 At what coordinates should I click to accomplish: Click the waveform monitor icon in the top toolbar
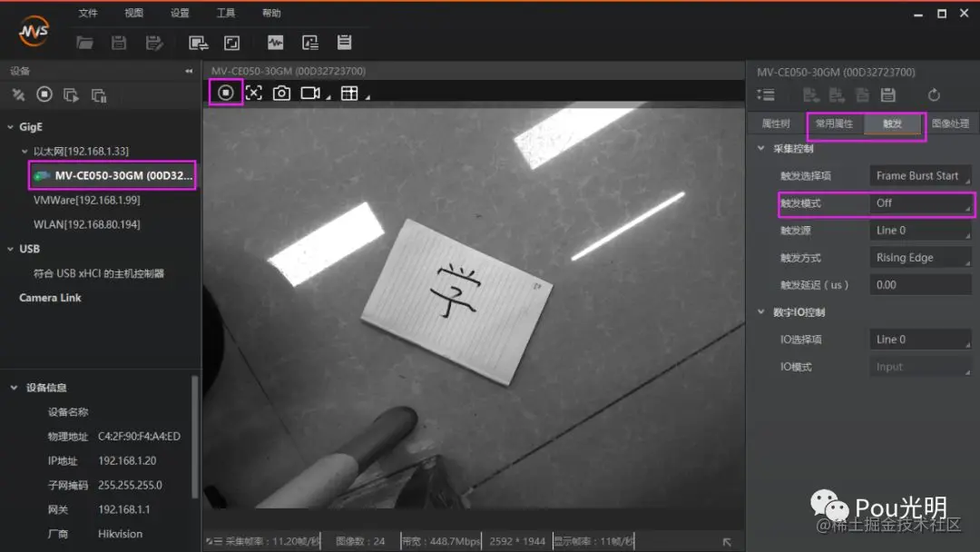[275, 43]
